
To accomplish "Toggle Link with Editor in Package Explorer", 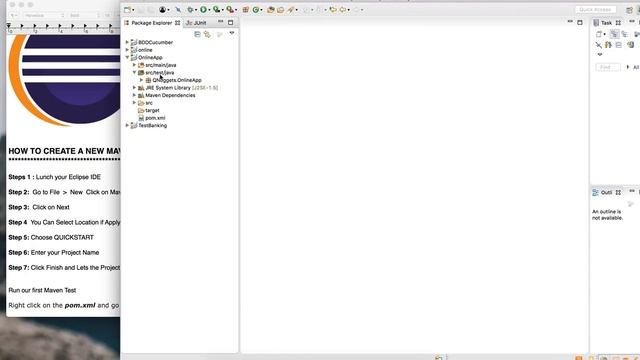I will 207,34.
